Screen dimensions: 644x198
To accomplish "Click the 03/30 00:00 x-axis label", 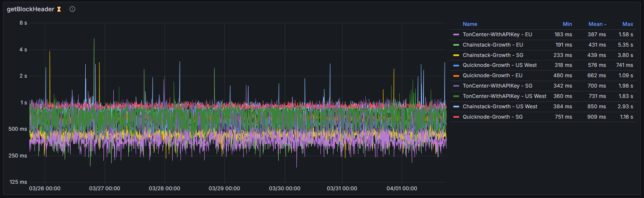I will pyautogui.click(x=284, y=189).
